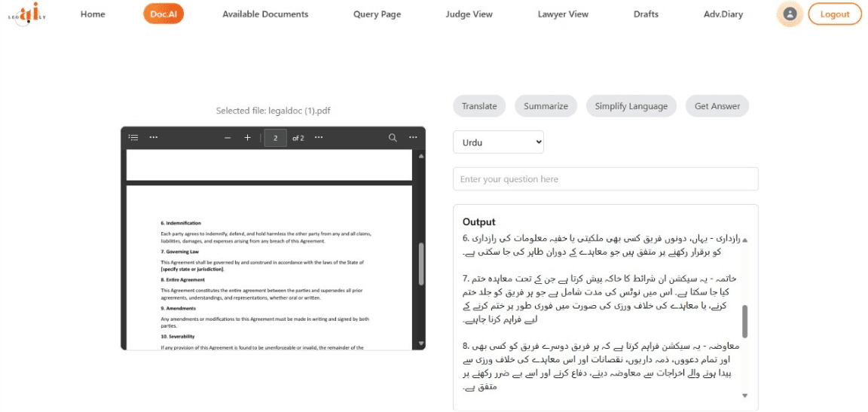Screen dimensions: 868x412
Task: Open the PDF search magnifier icon
Action: (393, 138)
